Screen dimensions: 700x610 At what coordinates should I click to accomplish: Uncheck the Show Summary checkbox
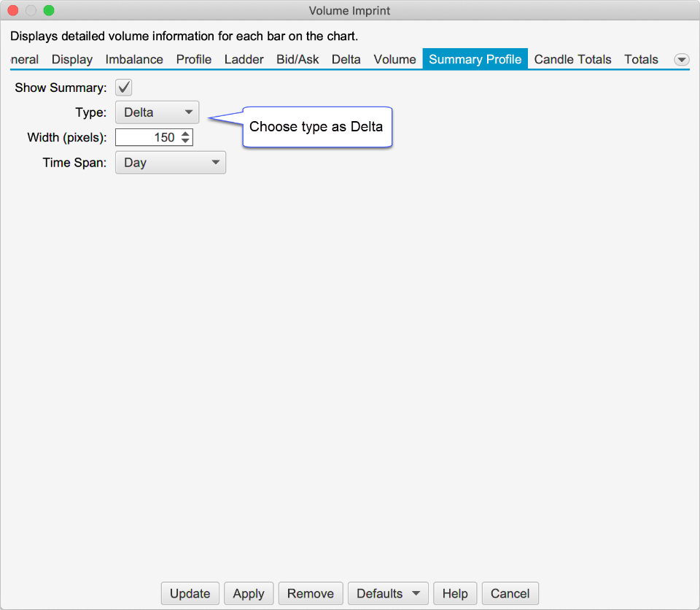(x=124, y=88)
